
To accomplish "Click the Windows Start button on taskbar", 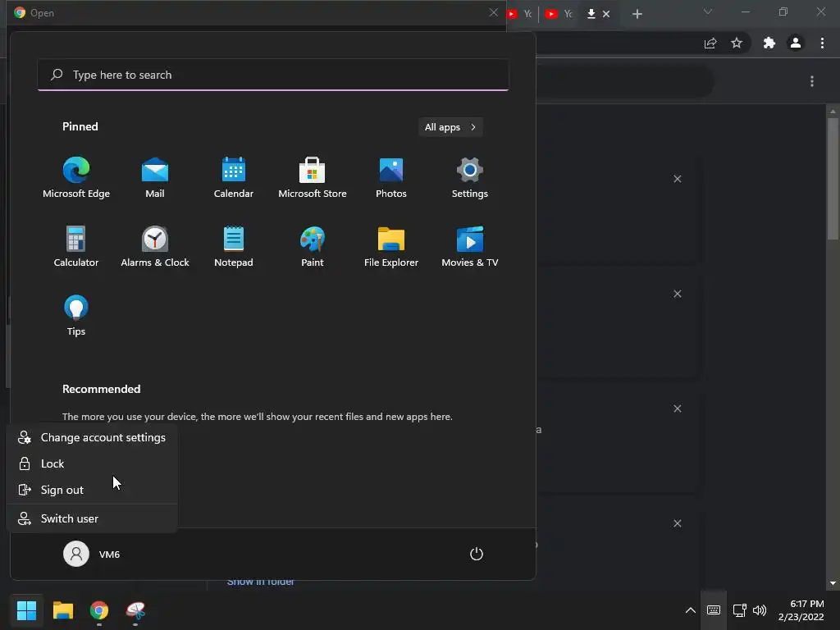I will tap(26, 610).
